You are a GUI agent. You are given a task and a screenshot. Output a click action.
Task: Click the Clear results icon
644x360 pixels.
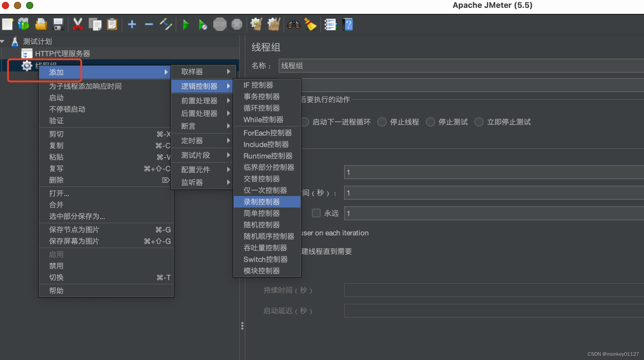256,24
